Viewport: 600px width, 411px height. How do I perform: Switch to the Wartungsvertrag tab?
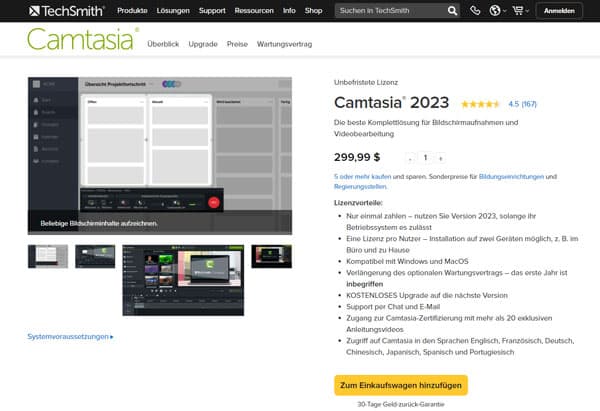point(284,44)
